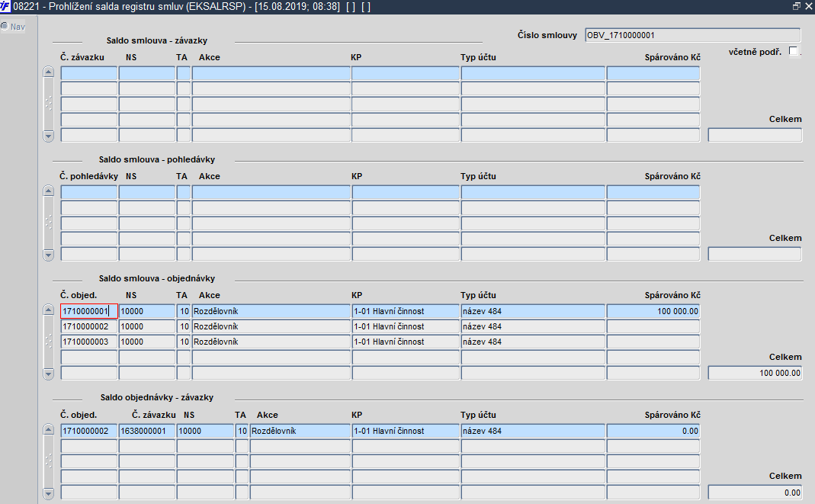Click scroll down arrow of pohledávky table
This screenshot has height=504, width=815.
tap(48, 255)
